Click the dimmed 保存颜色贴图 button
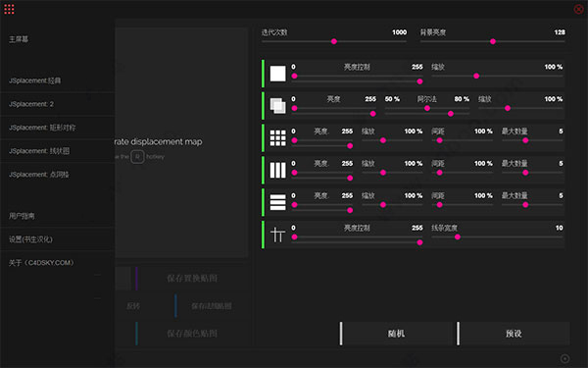The height and width of the screenshot is (368, 588). tap(192, 333)
